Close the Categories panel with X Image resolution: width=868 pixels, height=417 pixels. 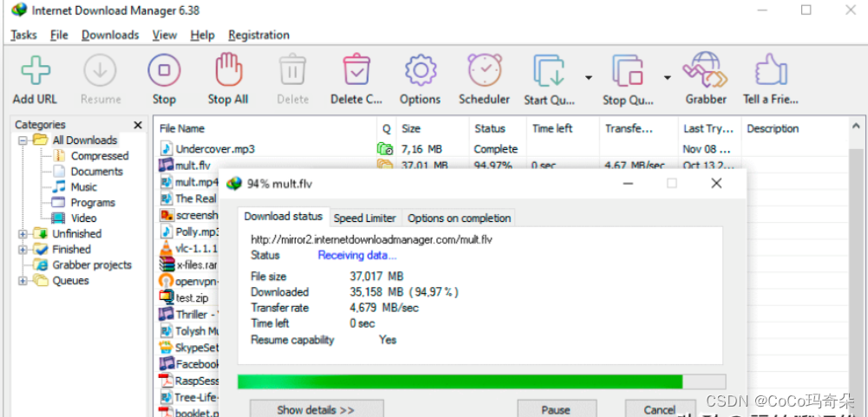pyautogui.click(x=138, y=125)
